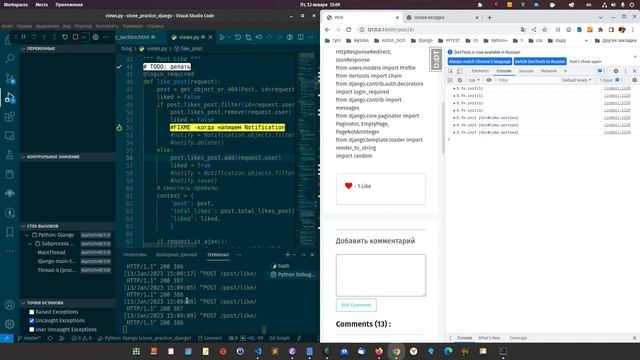Image resolution: width=640 pixels, height=360 pixels.
Task: Open Chrome in the taskbar
Action: [x=396, y=351]
